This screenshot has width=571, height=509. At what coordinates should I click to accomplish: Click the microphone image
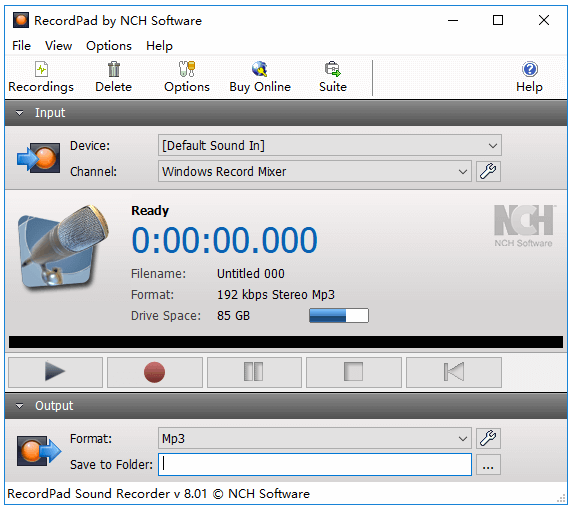click(x=64, y=247)
